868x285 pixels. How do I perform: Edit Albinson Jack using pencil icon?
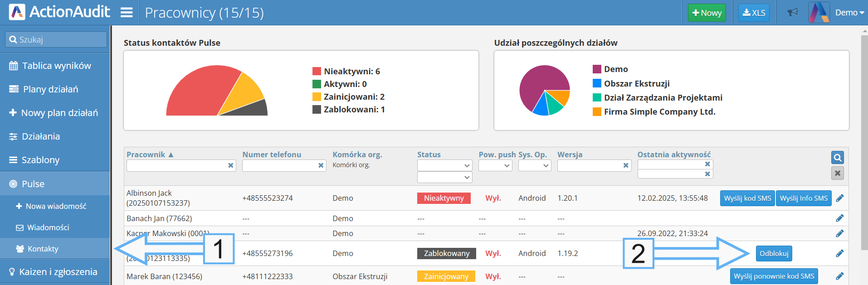(839, 198)
